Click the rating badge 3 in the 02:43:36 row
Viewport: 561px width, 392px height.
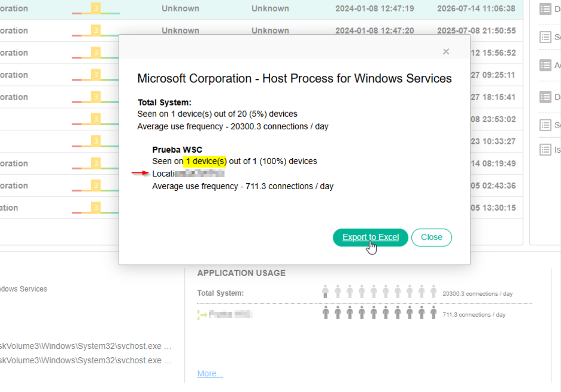pos(96,186)
